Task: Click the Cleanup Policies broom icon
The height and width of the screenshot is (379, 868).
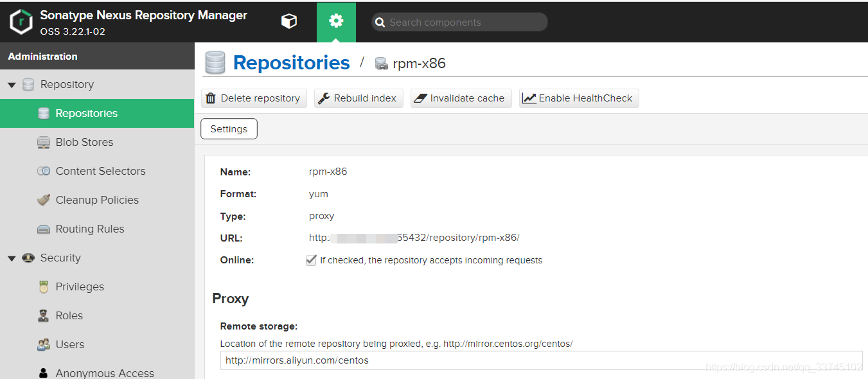Action: [x=44, y=200]
